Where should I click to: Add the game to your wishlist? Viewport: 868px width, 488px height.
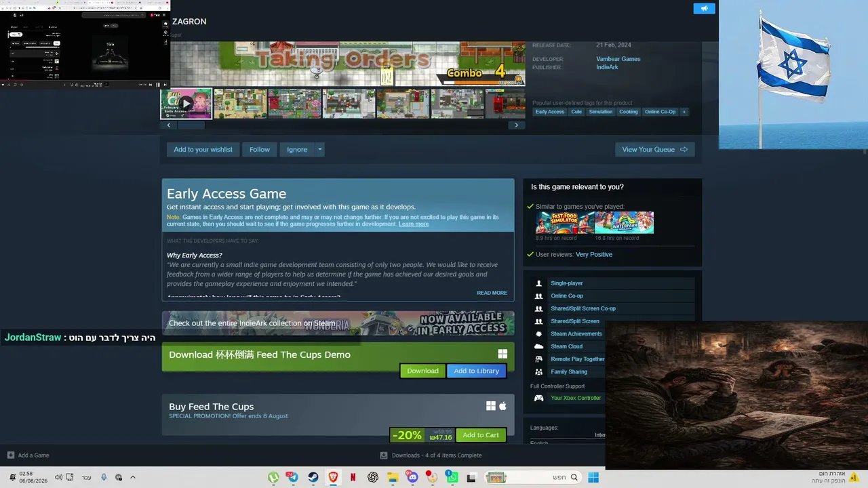203,149
